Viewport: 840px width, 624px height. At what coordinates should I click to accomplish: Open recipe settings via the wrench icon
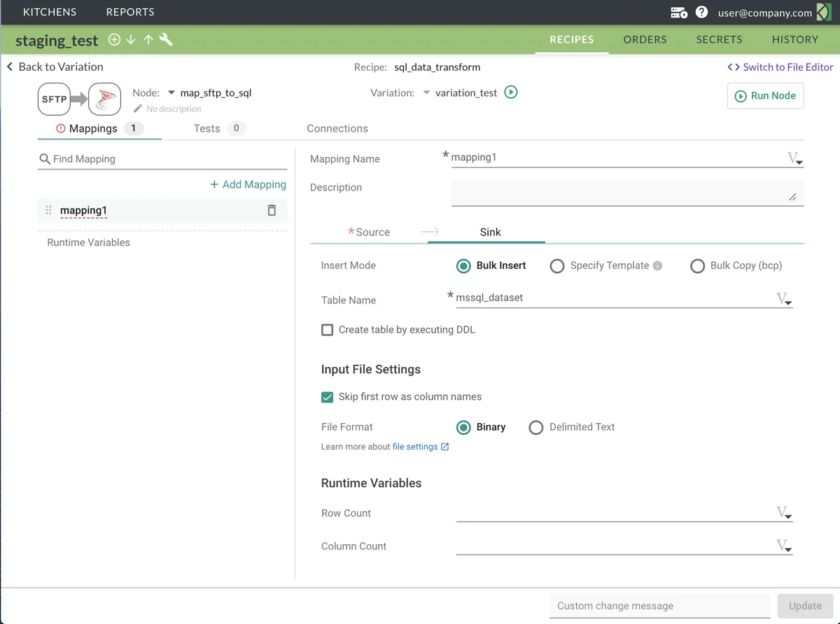166,40
